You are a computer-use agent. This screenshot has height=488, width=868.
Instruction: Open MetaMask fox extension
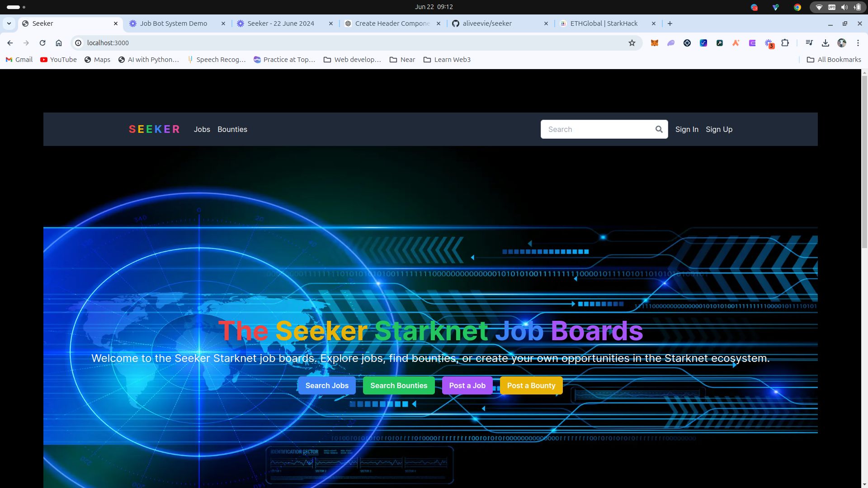pyautogui.click(x=655, y=43)
